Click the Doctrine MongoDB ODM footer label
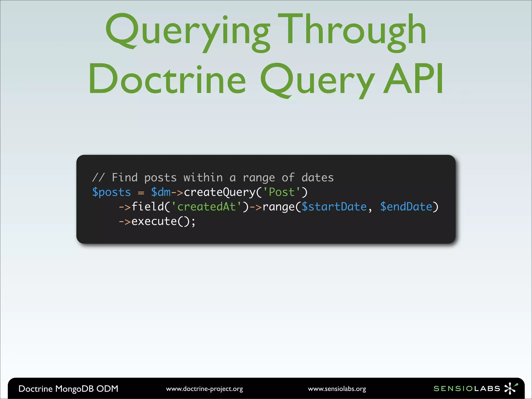The image size is (532, 399). 68,389
